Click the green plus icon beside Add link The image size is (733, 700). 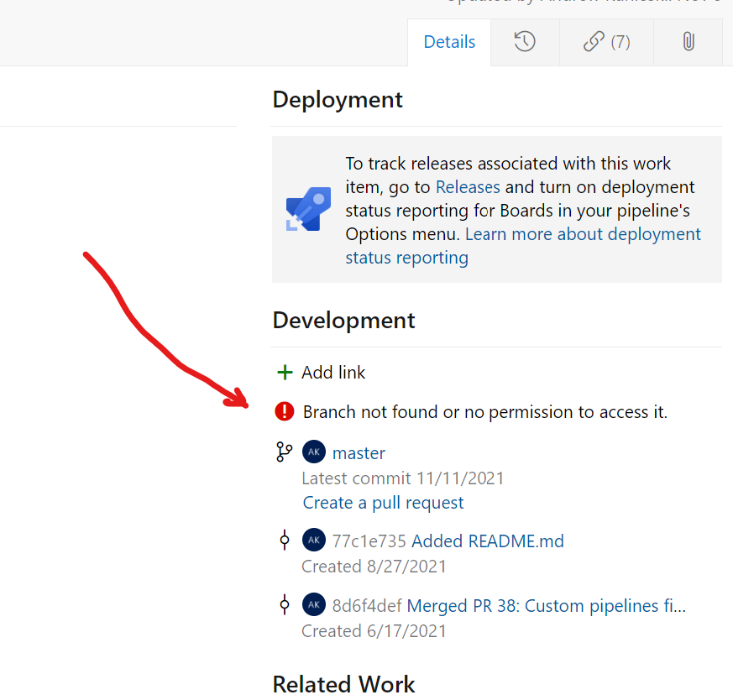pos(285,372)
